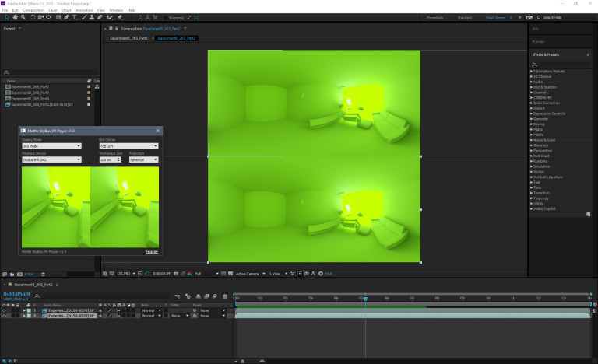Hide layer 1 using its eye icon
This screenshot has width=598, height=364.
(x=5, y=310)
